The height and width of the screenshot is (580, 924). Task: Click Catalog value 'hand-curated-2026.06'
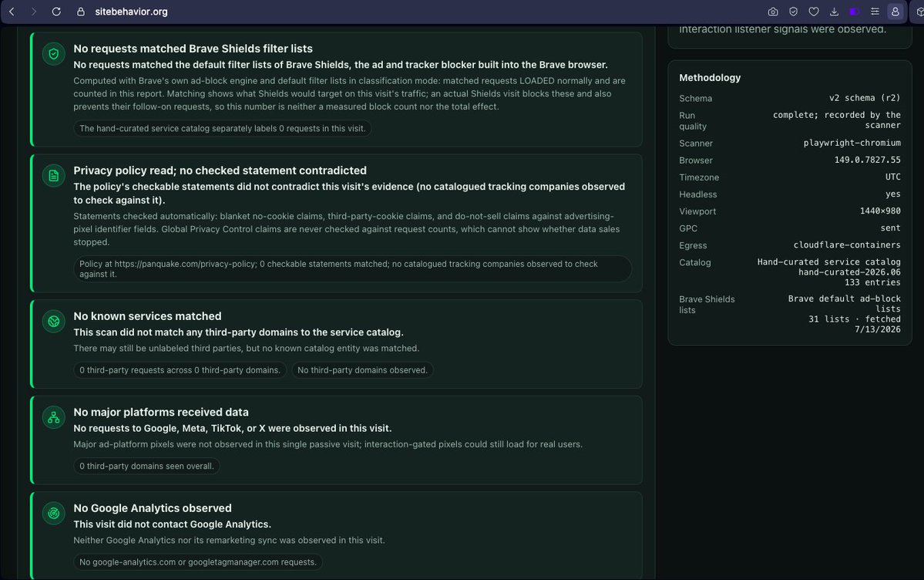(x=849, y=272)
